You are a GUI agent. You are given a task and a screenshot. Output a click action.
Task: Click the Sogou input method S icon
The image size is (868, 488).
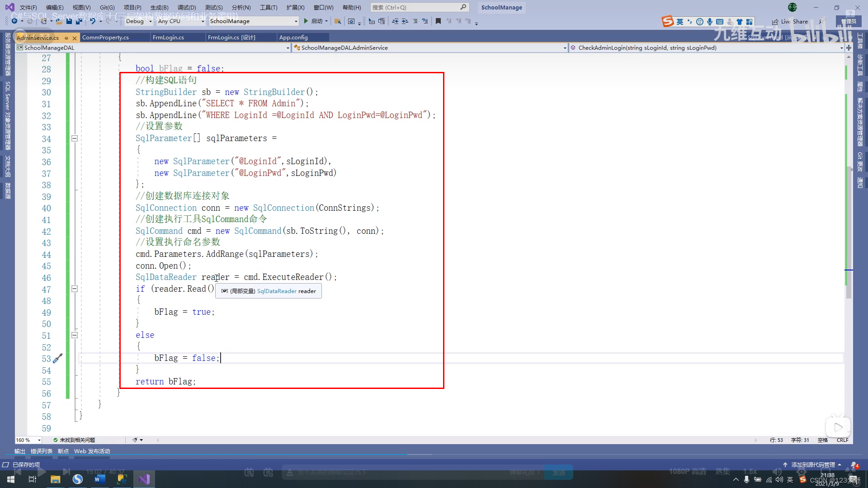[667, 21]
